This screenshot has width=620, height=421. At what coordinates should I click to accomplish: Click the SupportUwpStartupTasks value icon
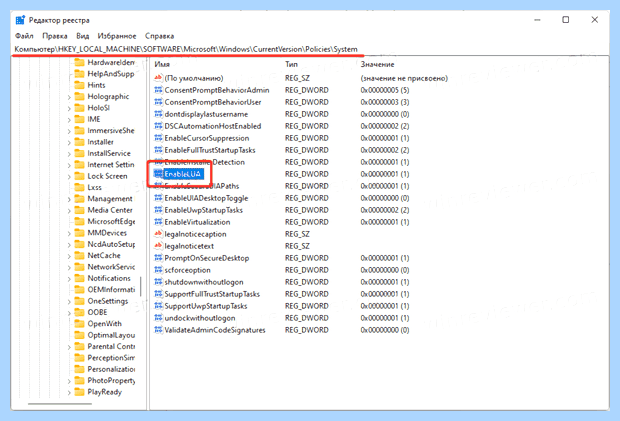(x=158, y=306)
